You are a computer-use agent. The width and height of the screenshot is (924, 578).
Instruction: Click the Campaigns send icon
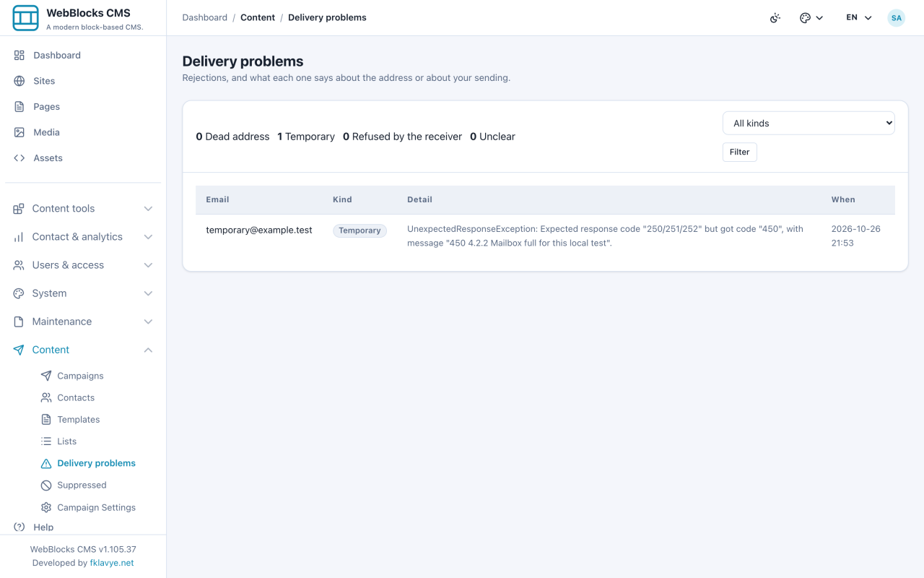(x=46, y=376)
